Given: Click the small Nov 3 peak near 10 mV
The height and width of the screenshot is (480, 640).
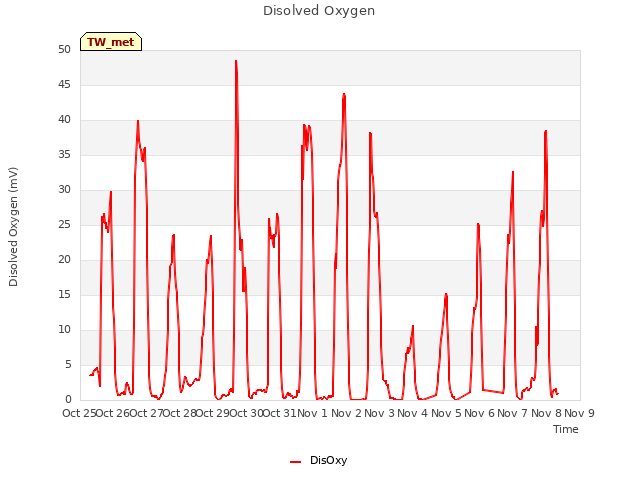Looking at the screenshot, I should point(413,326).
